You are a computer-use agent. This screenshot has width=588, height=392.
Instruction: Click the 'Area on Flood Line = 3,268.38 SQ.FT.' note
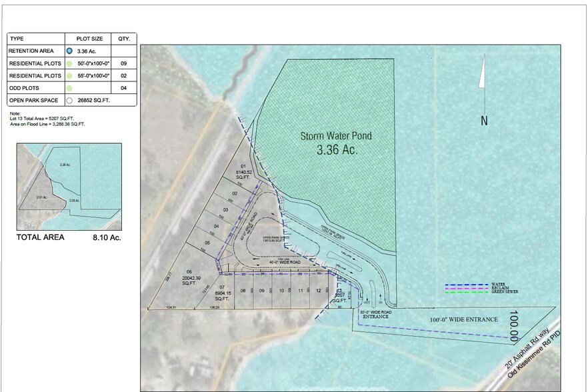pyautogui.click(x=47, y=124)
